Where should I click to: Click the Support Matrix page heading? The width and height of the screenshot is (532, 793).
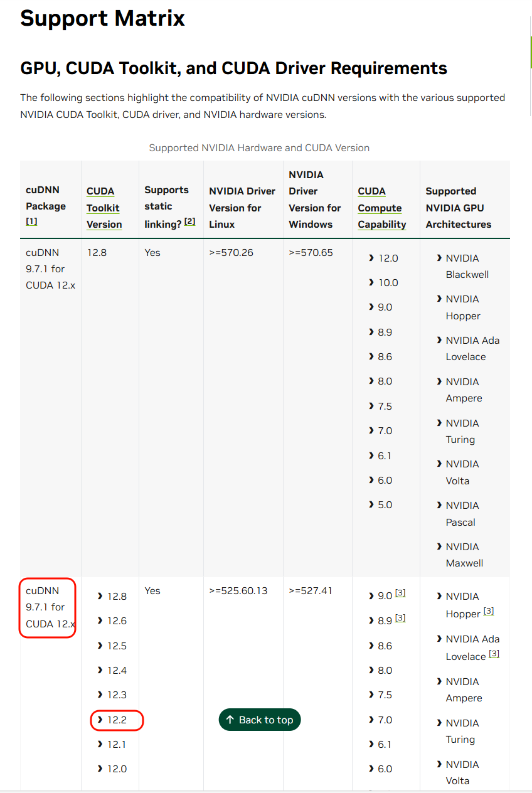tap(103, 18)
